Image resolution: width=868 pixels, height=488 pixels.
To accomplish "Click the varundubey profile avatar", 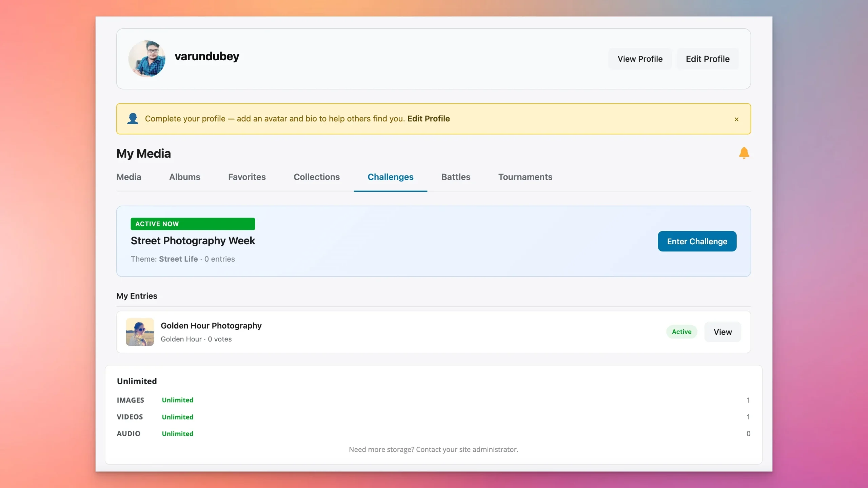I will point(147,59).
